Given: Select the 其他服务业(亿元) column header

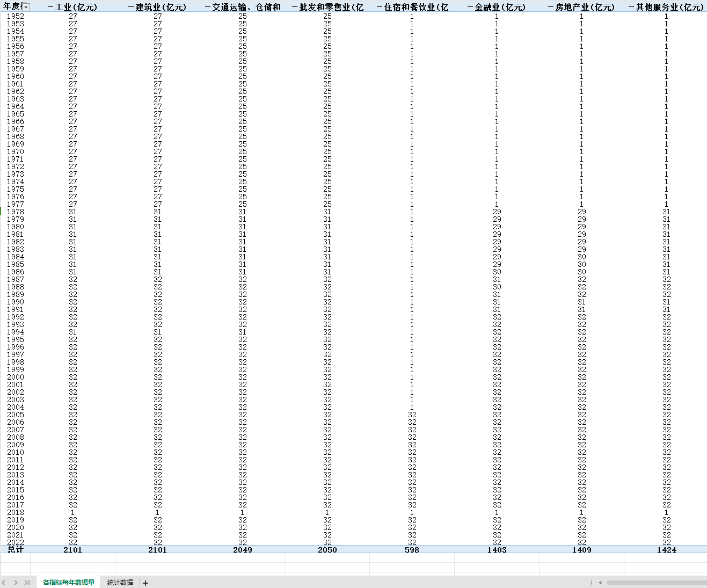Looking at the screenshot, I should pyautogui.click(x=666, y=7).
